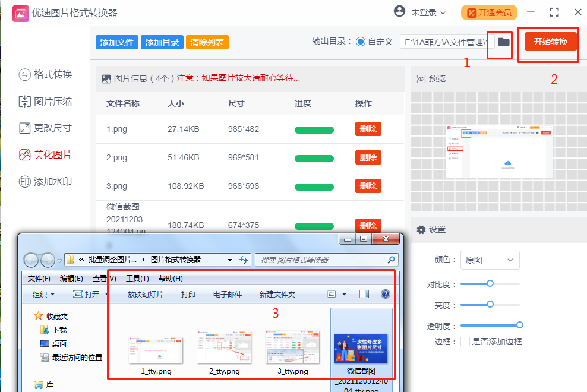Click the change view icon in explorer
Viewport: 587px width, 392px height.
(332, 294)
